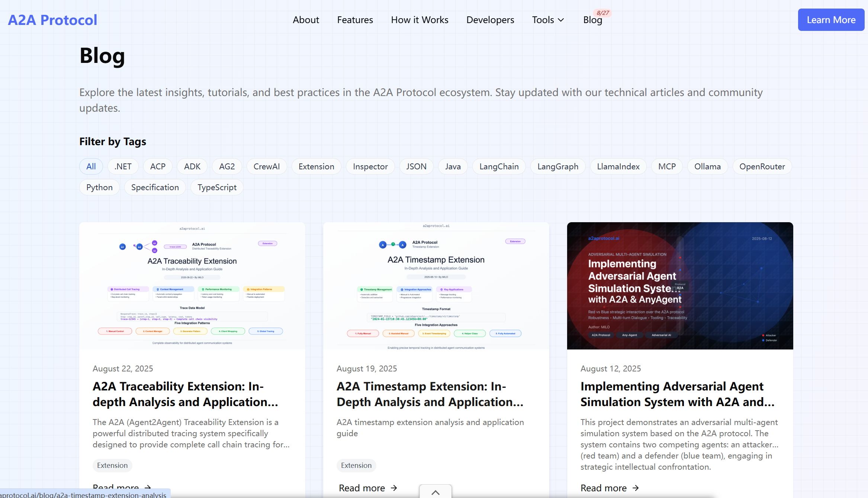Filter posts by Python tag
This screenshot has width=868, height=498.
99,187
